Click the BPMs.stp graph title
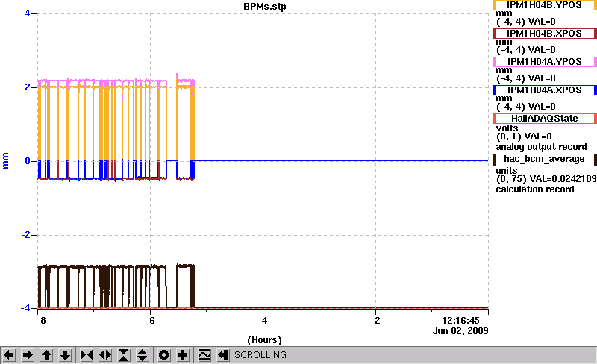Viewport: 597px width, 364px height. click(x=265, y=7)
